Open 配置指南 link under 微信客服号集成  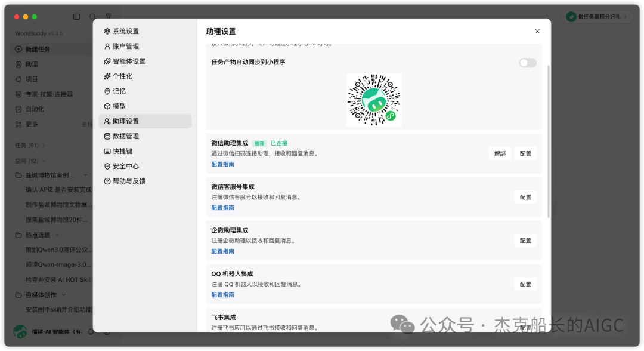point(222,208)
